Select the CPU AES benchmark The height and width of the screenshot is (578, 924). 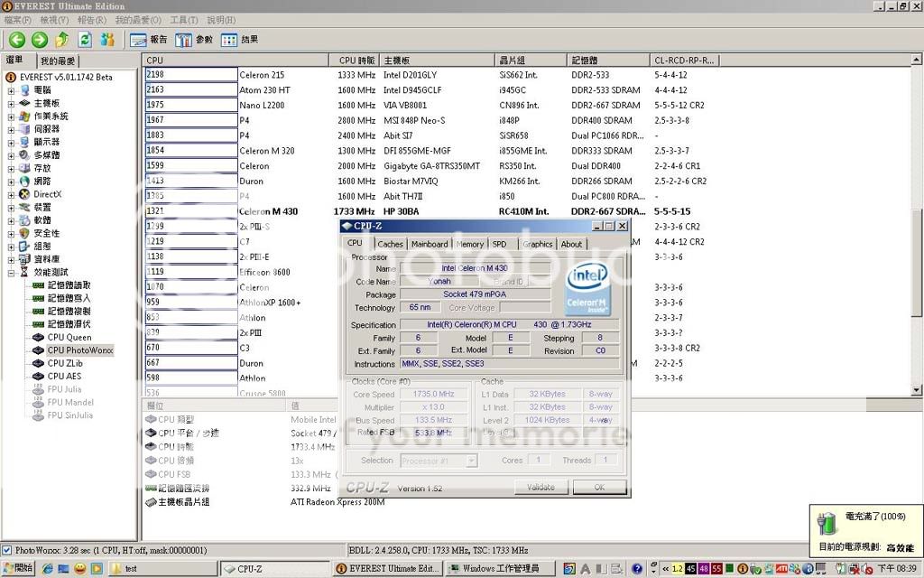tap(64, 377)
